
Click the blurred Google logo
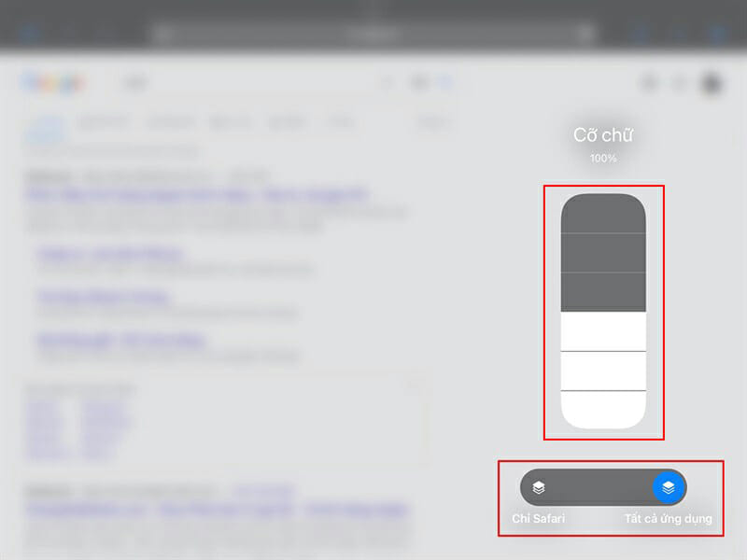point(54,83)
